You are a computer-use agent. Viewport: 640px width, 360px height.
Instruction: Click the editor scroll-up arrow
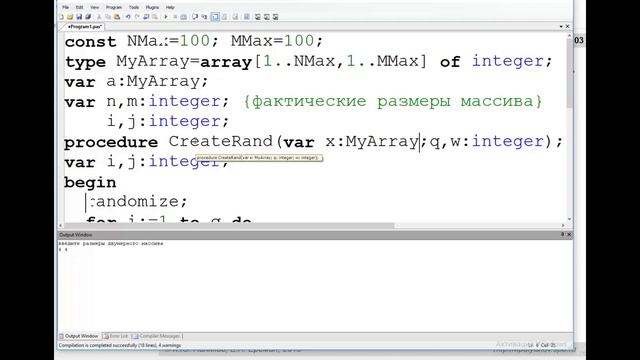[x=569, y=36]
